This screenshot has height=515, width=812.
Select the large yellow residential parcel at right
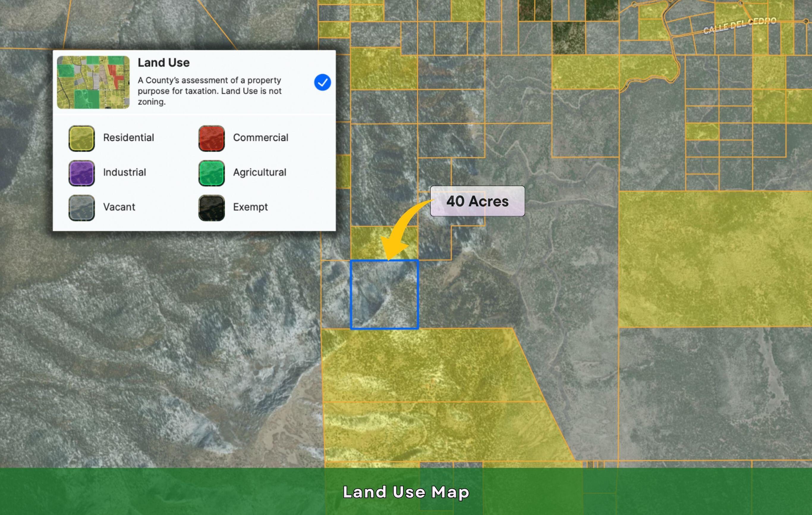pos(715,259)
